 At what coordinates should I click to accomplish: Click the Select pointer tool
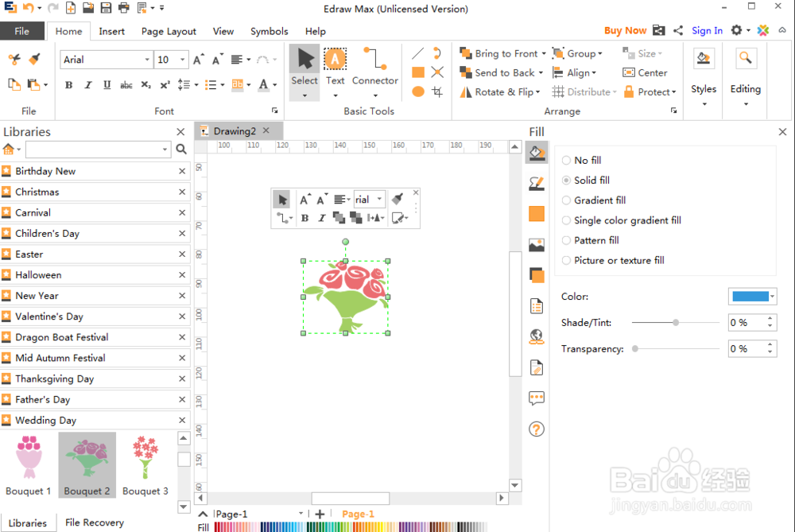[304, 67]
